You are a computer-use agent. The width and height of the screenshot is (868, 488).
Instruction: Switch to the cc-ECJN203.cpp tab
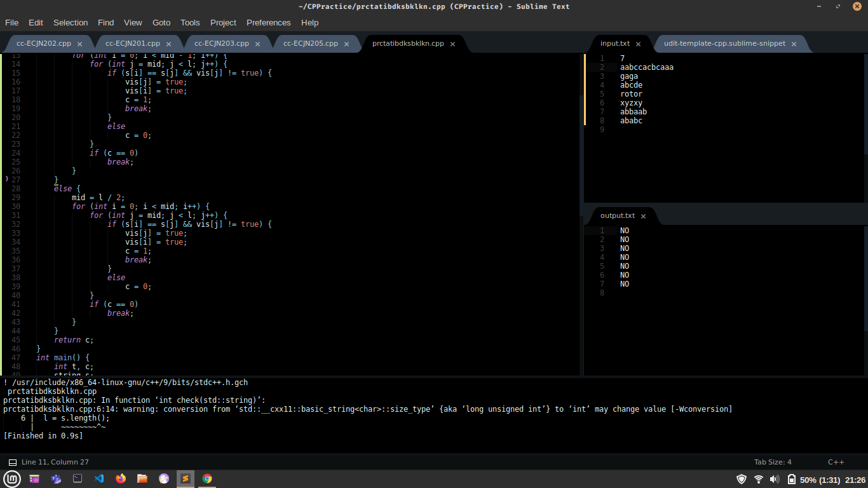[x=222, y=44]
